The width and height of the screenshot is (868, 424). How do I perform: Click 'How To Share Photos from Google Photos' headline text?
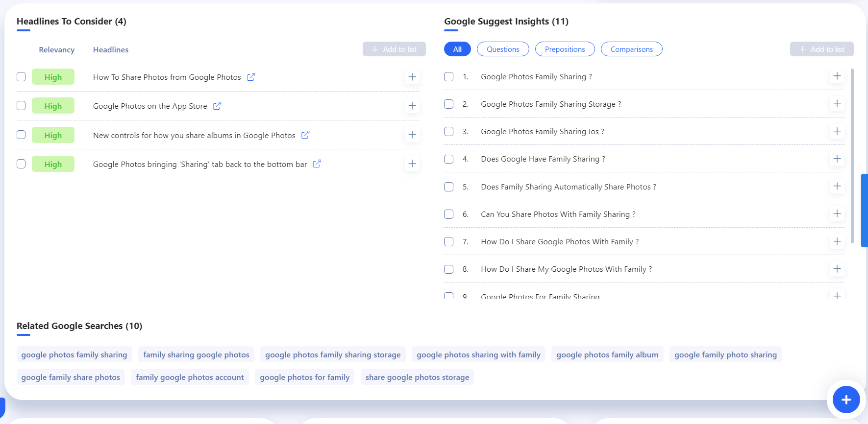pyautogui.click(x=167, y=77)
